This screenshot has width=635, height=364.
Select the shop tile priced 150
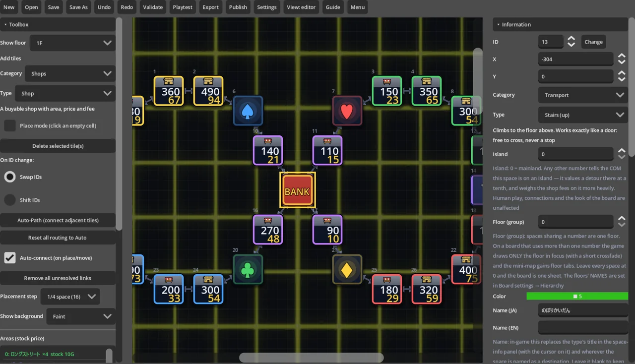point(387,91)
